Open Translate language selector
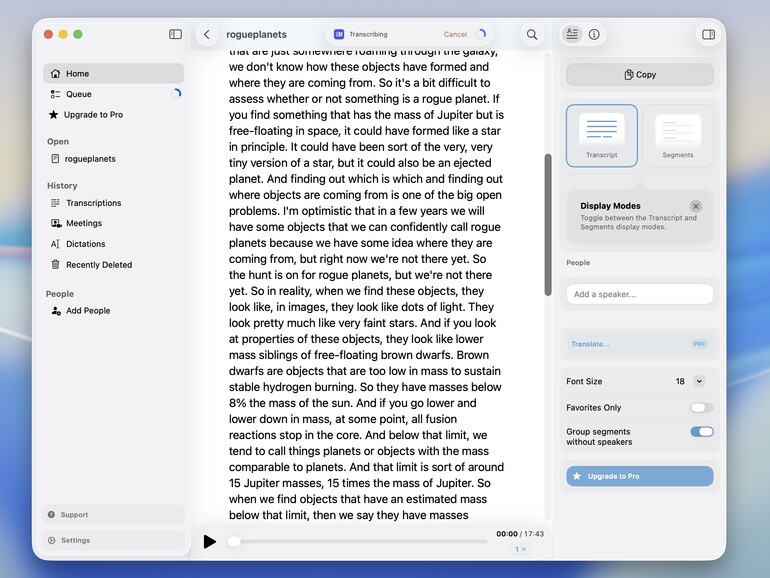 tap(639, 344)
